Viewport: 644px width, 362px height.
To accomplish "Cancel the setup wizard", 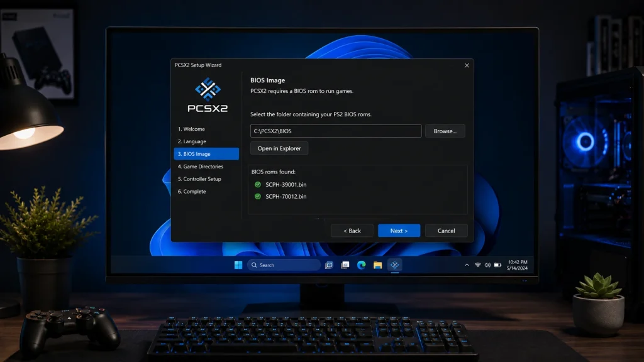I will click(x=446, y=231).
